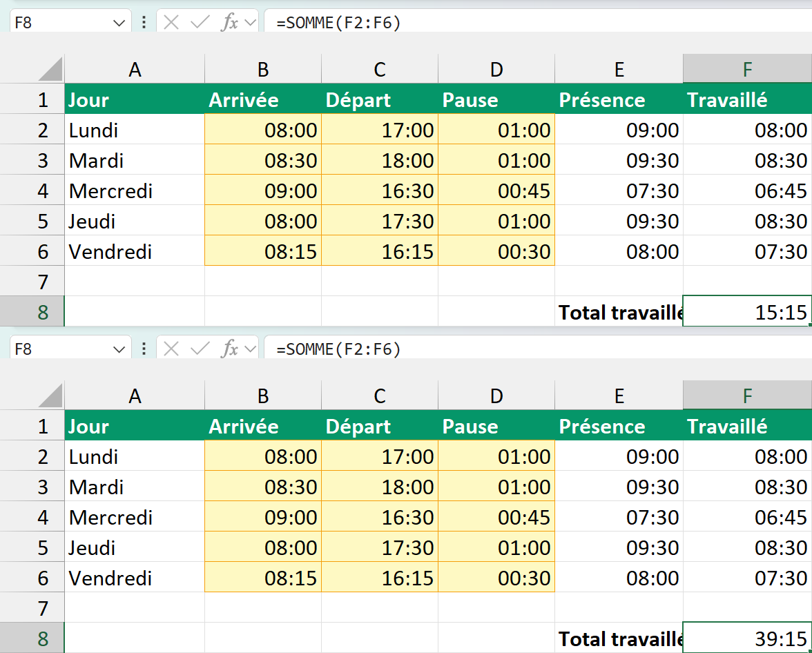Select column F header in the upper sheet
The height and width of the screenshot is (653, 812).
tap(747, 69)
